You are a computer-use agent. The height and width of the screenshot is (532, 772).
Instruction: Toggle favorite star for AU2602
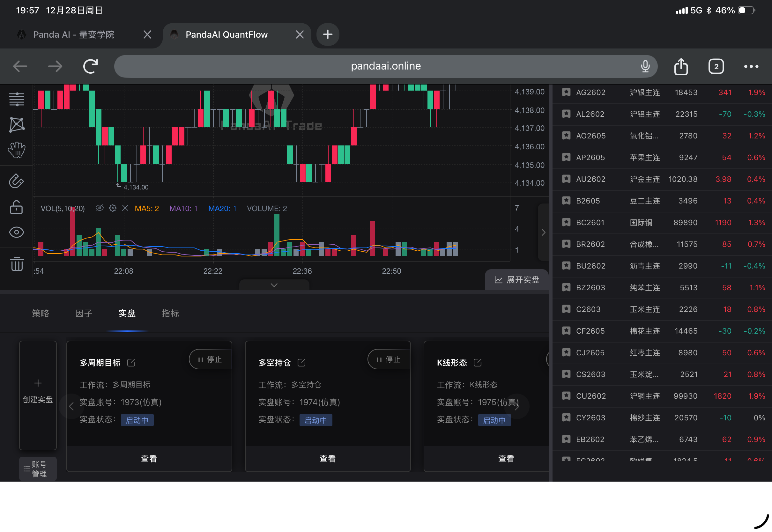(566, 179)
